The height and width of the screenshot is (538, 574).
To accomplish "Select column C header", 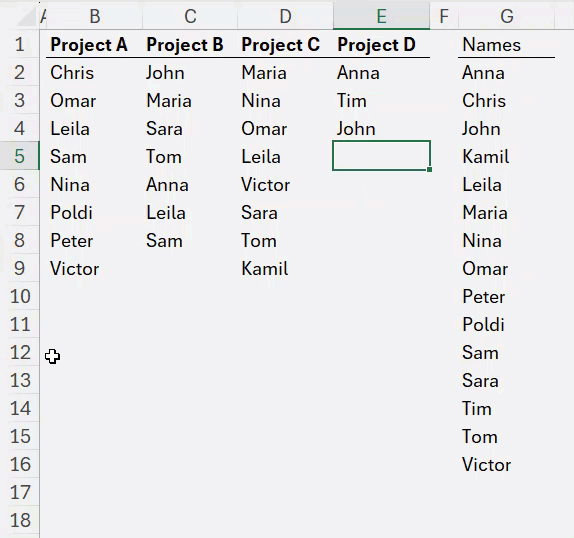I will 190,16.
